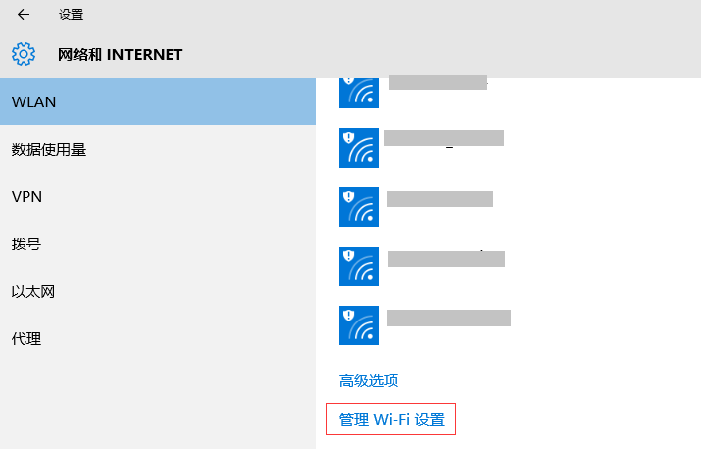
Task: Open the WLAN settings tab
Action: 158,102
